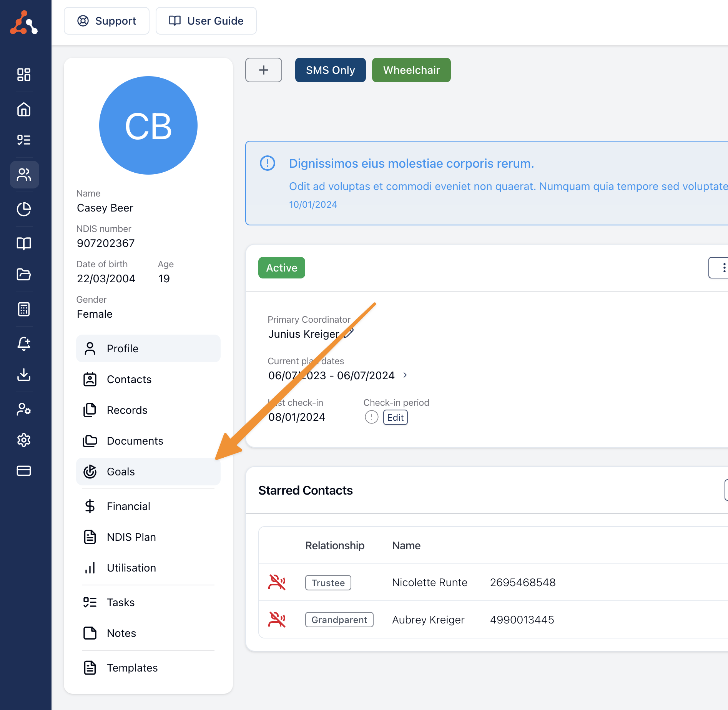
Task: Click Edit for check-in period
Action: (395, 417)
